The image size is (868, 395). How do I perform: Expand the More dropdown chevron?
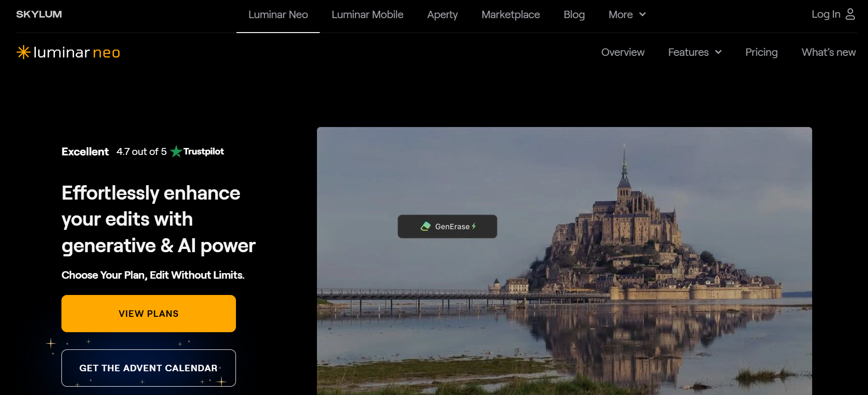[x=642, y=14]
